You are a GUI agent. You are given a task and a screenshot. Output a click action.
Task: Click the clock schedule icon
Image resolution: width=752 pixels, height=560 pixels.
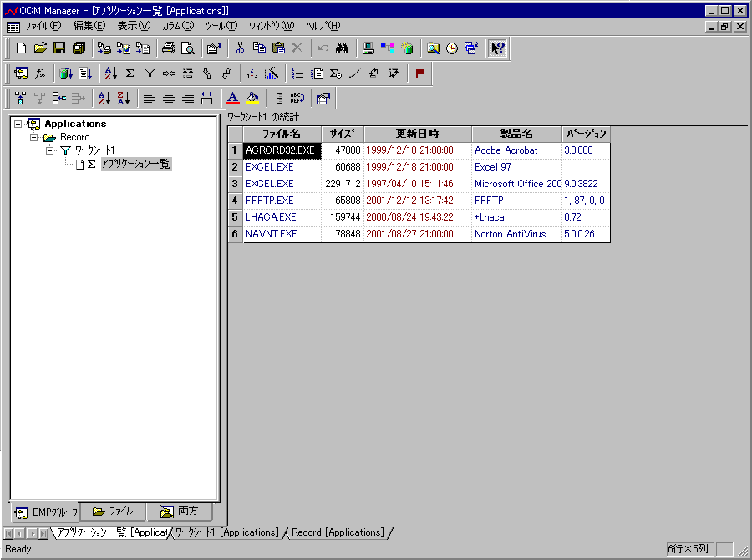tap(452, 48)
